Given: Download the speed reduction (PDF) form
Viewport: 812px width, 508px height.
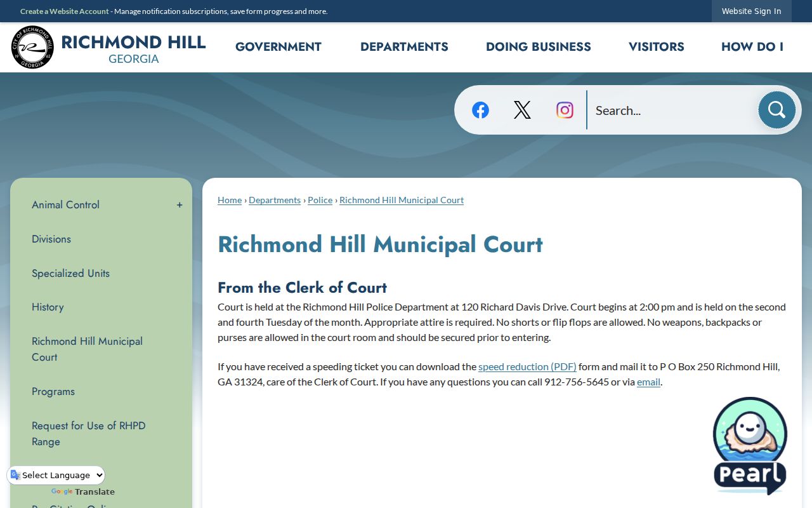Looking at the screenshot, I should [527, 366].
